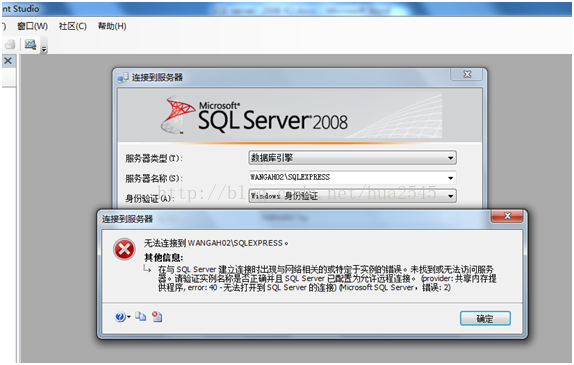Click the copy message icon

[140, 316]
